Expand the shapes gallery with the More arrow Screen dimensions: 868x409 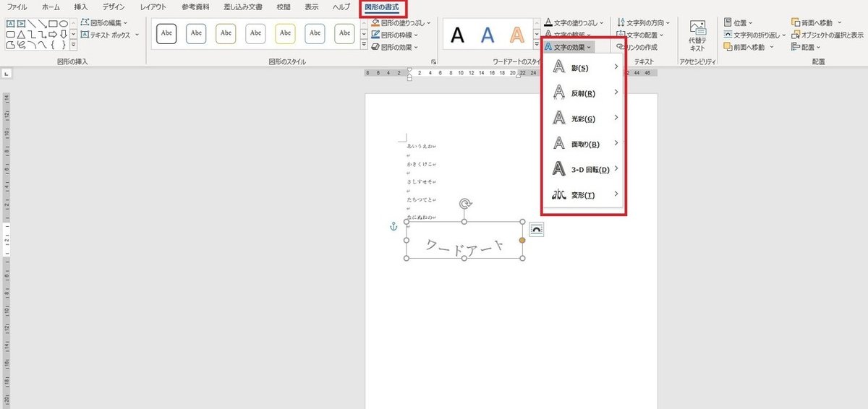point(73,44)
